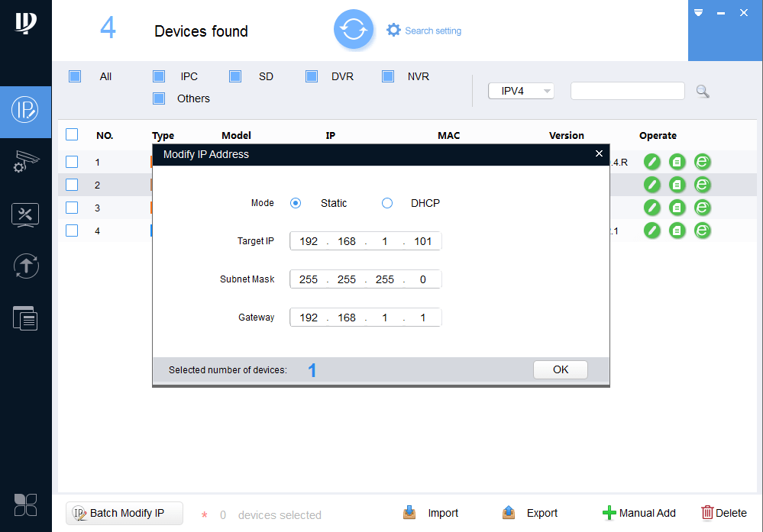763x532 pixels.
Task: Toggle the IPC filter checkbox
Action: [159, 76]
